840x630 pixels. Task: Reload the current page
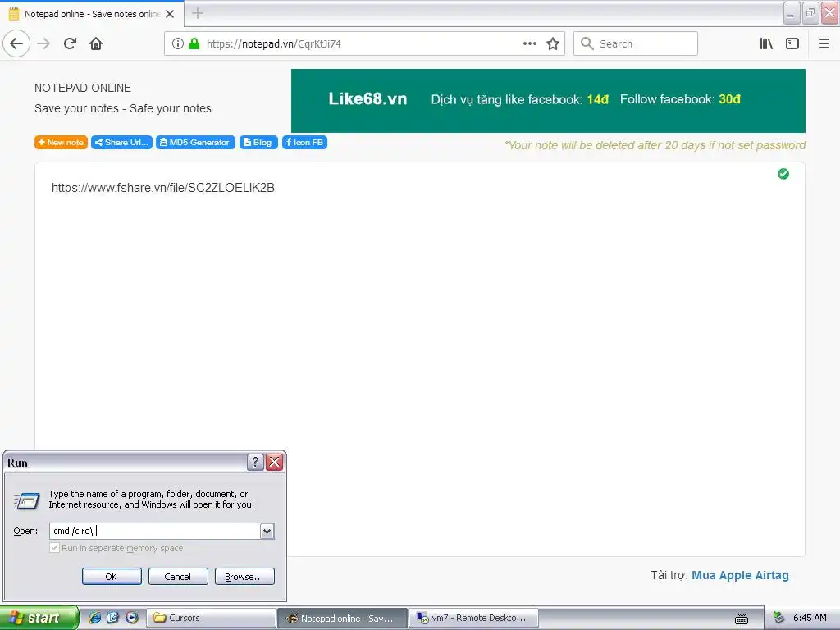(x=71, y=43)
